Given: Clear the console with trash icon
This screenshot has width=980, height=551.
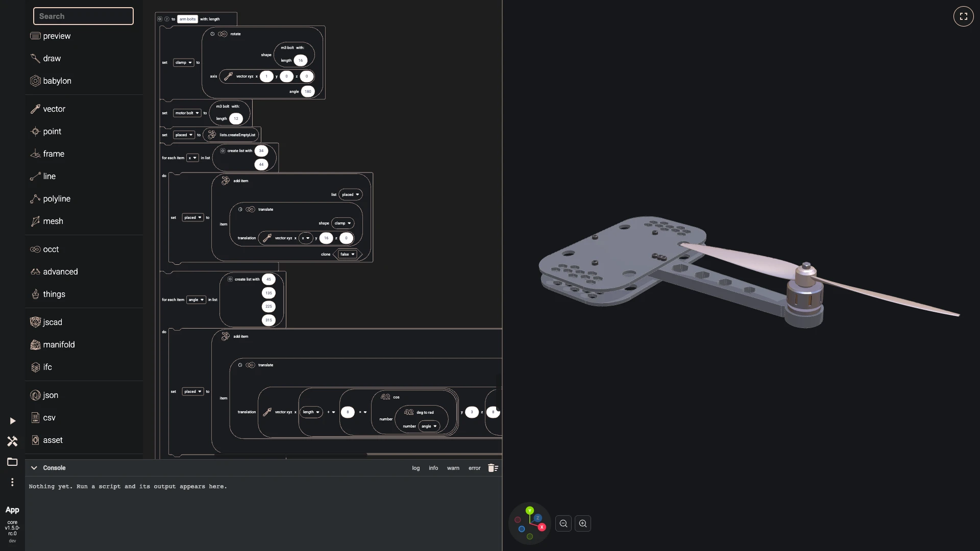Looking at the screenshot, I should click(493, 468).
